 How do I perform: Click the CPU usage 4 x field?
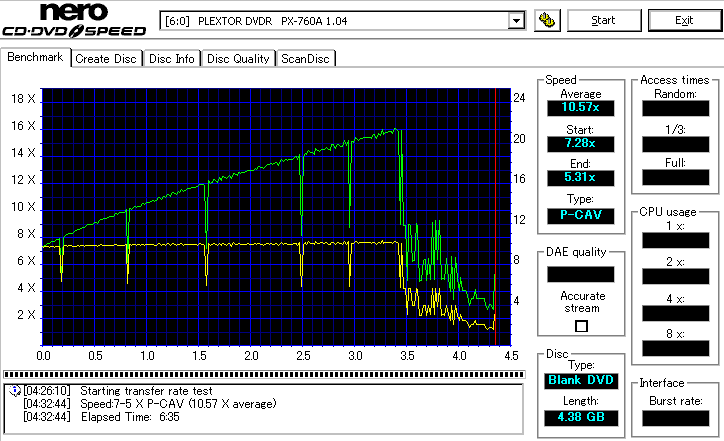click(676, 313)
